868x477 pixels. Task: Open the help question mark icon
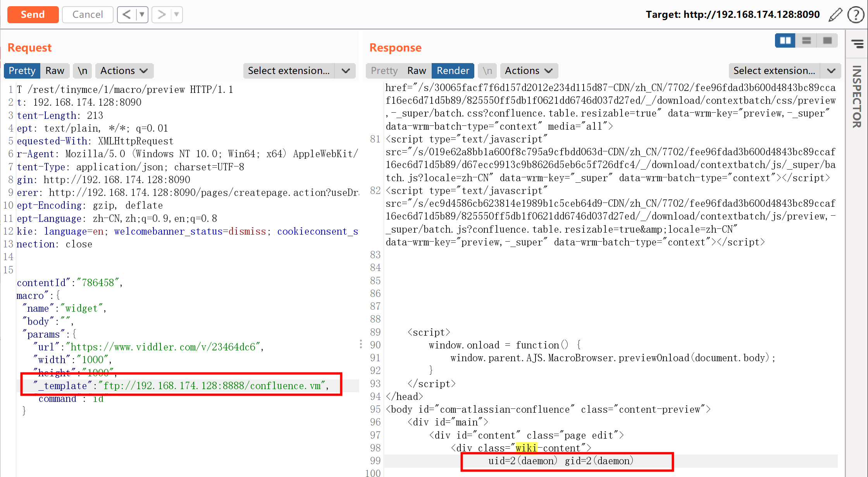[855, 15]
